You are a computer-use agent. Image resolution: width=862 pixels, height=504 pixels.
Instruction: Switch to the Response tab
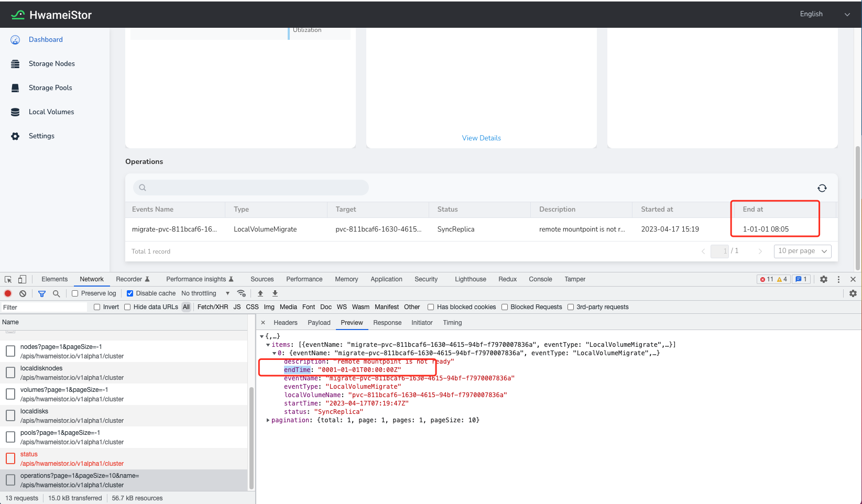(387, 322)
